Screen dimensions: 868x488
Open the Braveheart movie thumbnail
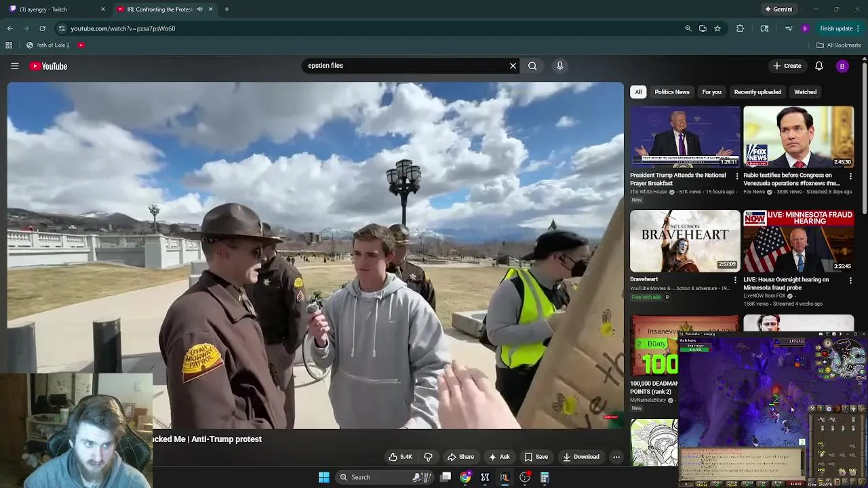[685, 241]
